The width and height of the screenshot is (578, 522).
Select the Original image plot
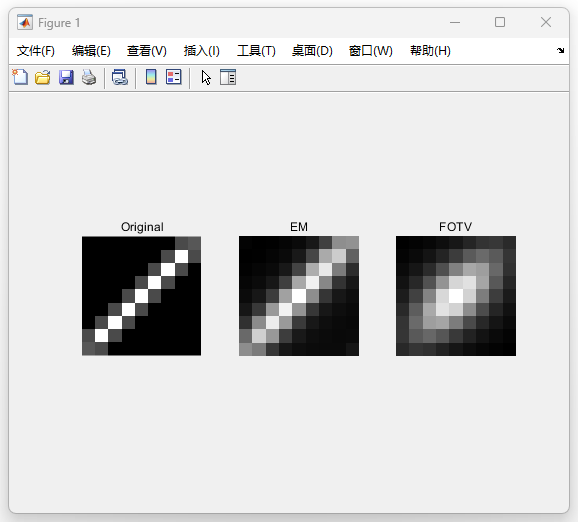point(142,296)
